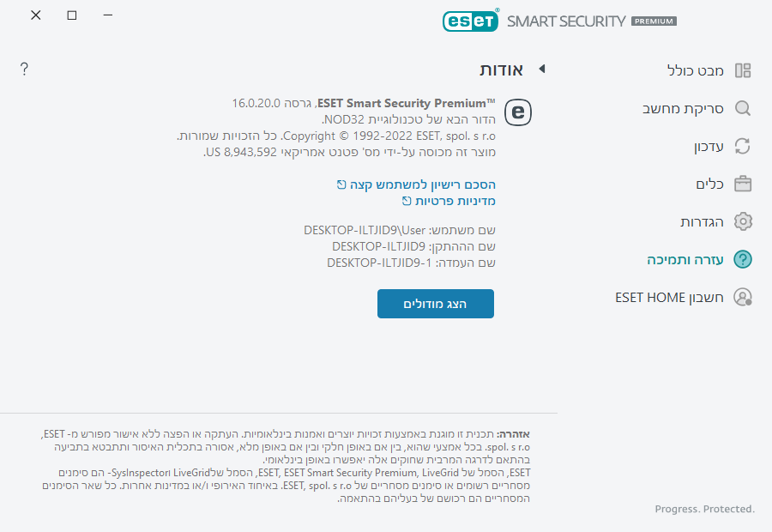The height and width of the screenshot is (532, 772).
Task: Click the ESET Smart Security Premium logo
Action: point(559,21)
